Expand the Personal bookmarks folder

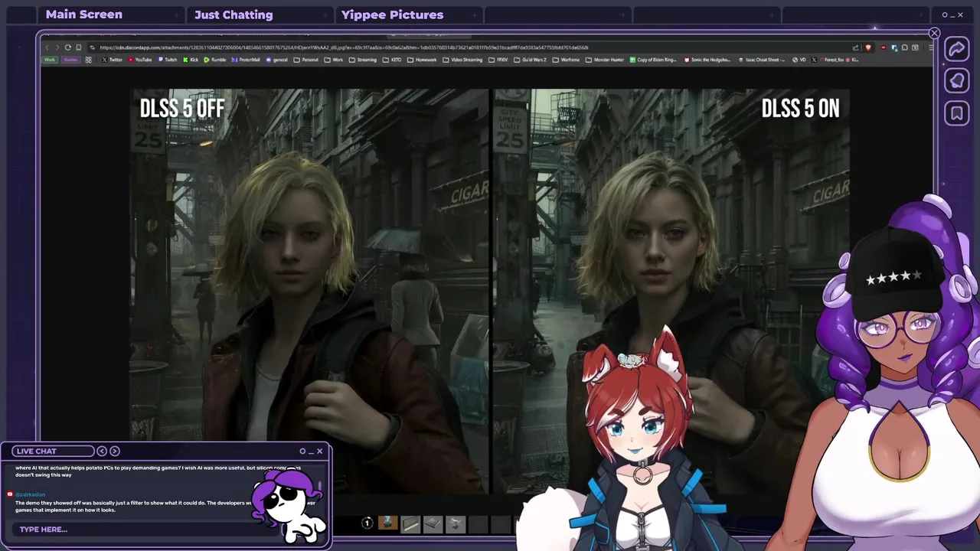(x=305, y=60)
